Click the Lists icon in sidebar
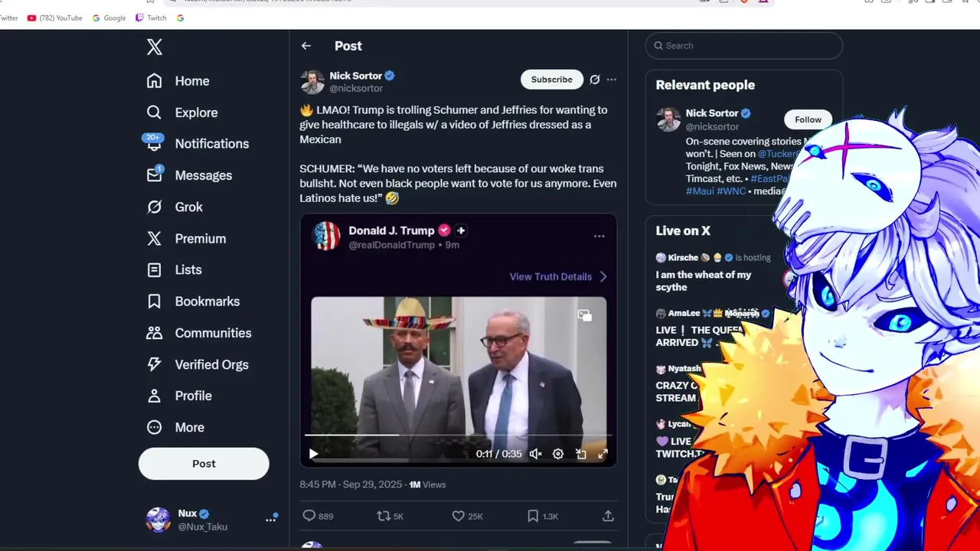Image resolution: width=980 pixels, height=551 pixels. coord(154,270)
